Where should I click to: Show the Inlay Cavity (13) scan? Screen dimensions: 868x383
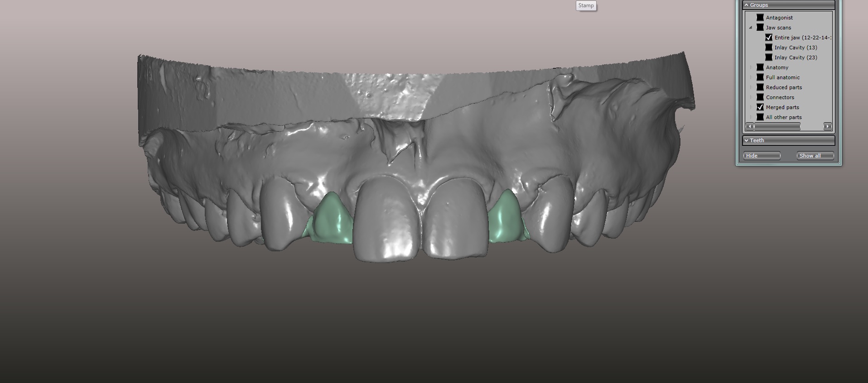[769, 48]
